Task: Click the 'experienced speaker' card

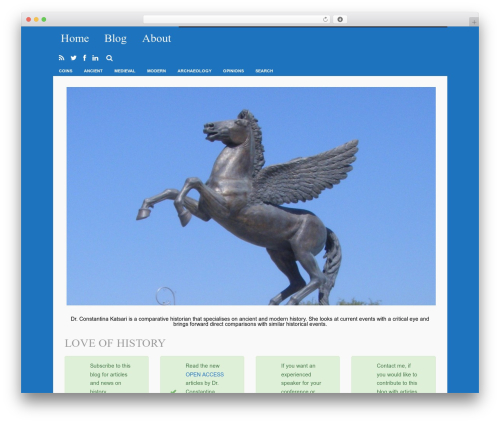Action: (x=298, y=374)
